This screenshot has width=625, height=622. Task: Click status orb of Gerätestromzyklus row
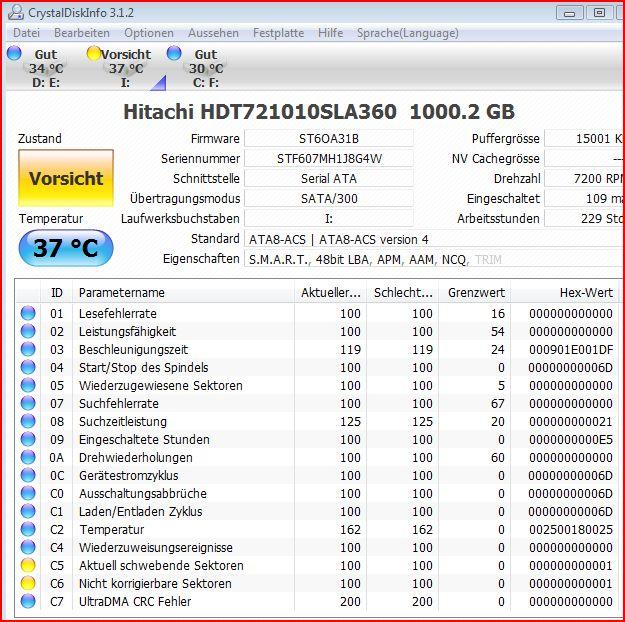[x=28, y=475]
